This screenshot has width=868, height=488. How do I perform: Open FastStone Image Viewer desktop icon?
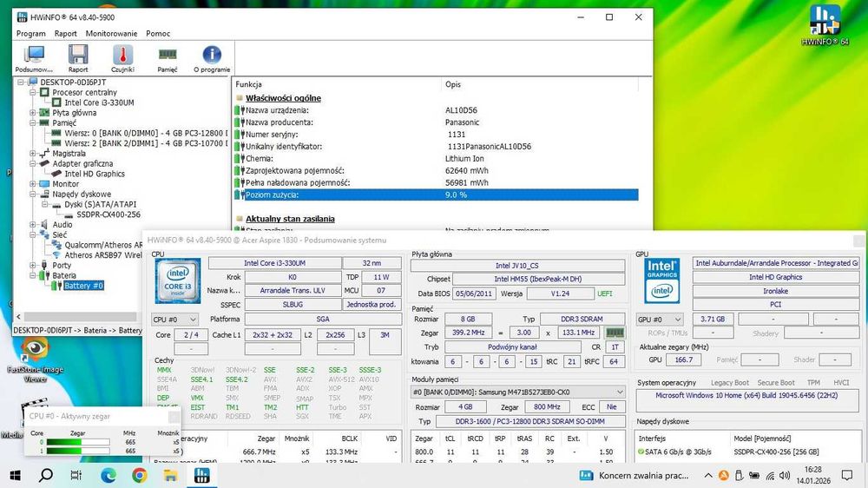point(36,360)
